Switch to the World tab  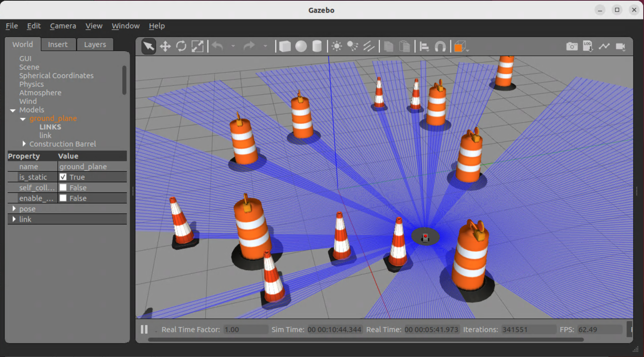coord(23,44)
